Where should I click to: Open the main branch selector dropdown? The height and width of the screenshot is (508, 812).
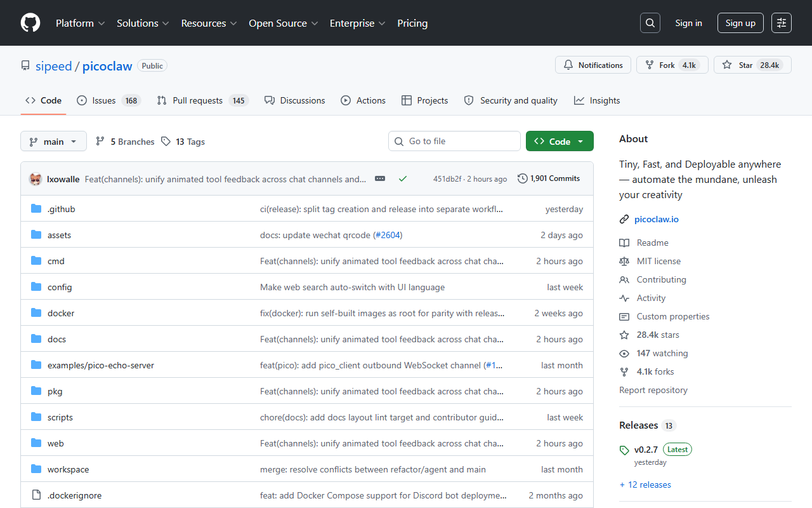click(x=53, y=141)
